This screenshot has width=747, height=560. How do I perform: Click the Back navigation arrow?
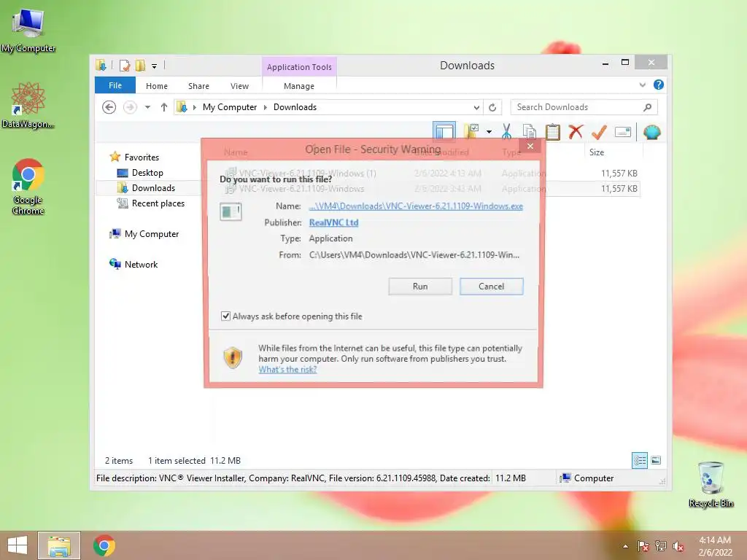coord(109,107)
